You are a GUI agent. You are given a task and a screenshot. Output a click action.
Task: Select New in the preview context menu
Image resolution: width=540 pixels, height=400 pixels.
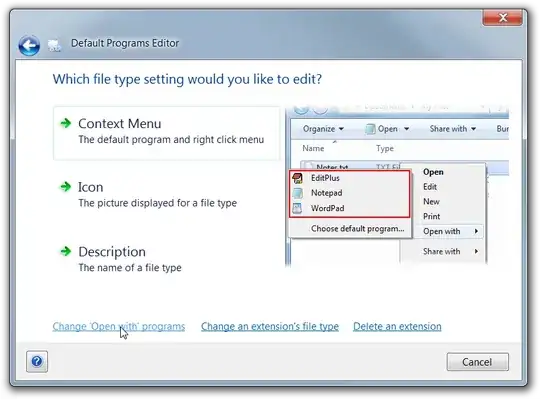click(431, 202)
